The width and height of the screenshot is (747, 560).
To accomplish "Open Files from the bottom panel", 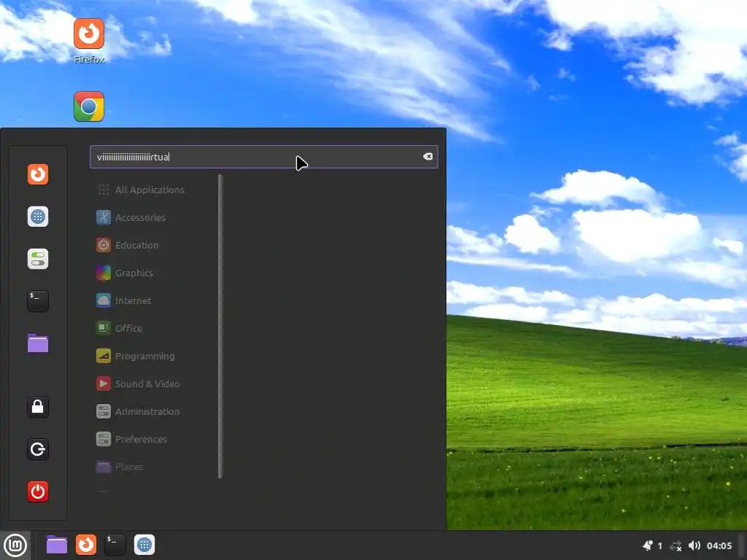I will (57, 545).
